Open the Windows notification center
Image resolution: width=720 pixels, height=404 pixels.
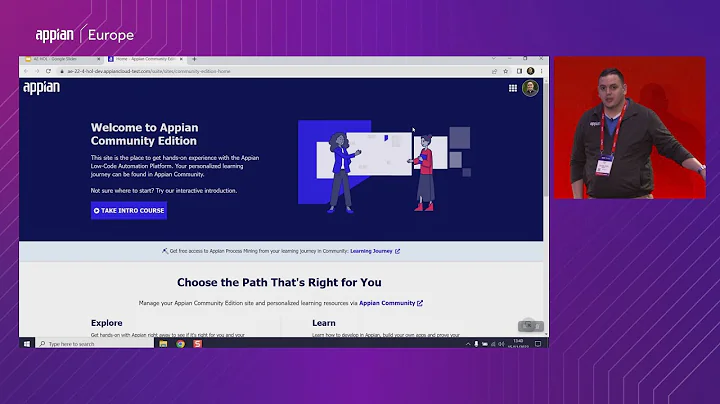(x=538, y=344)
